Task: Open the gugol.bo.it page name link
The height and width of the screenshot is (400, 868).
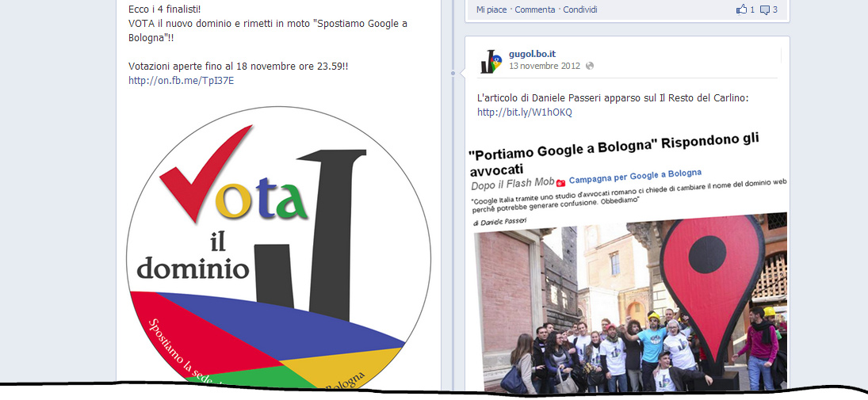Action: 532,54
